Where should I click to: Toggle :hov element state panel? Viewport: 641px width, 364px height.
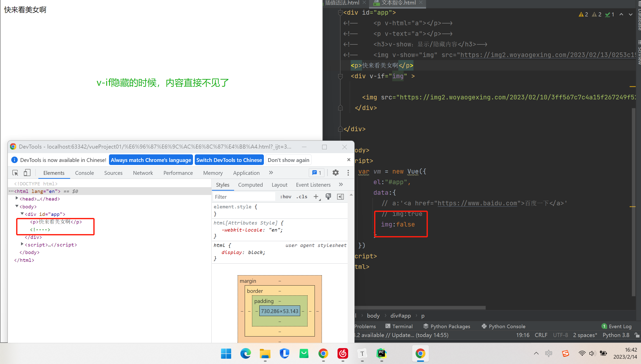click(286, 197)
